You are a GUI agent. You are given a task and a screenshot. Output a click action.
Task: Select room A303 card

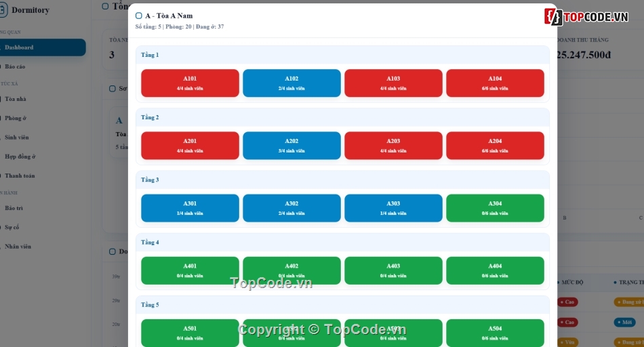click(393, 208)
